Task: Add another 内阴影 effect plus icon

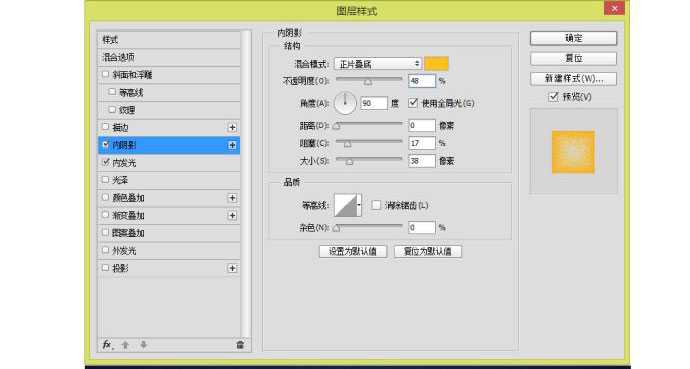Action: click(x=232, y=145)
